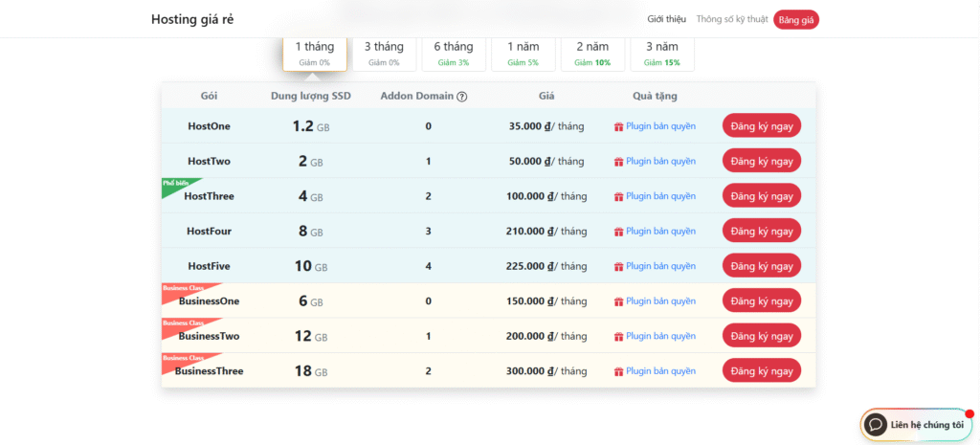Click the Bảng giá button in header
Viewport: 980px width, 445px height.
[796, 19]
